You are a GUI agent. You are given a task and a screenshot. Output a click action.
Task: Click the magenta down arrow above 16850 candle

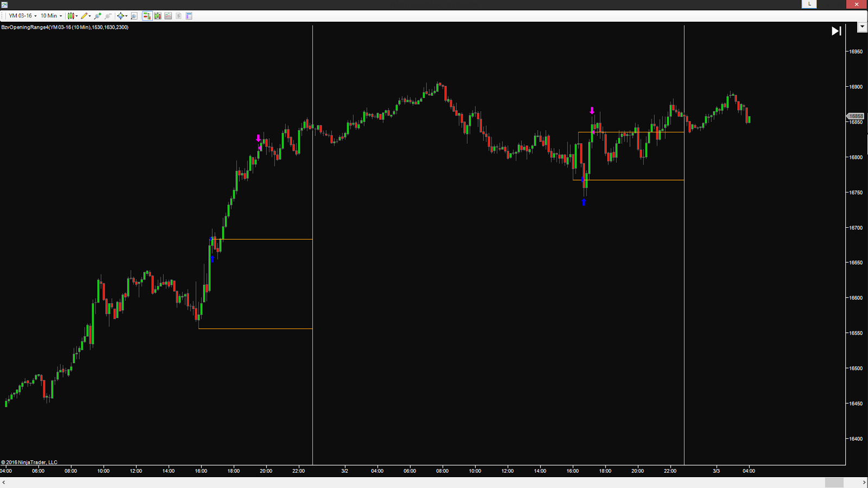592,111
